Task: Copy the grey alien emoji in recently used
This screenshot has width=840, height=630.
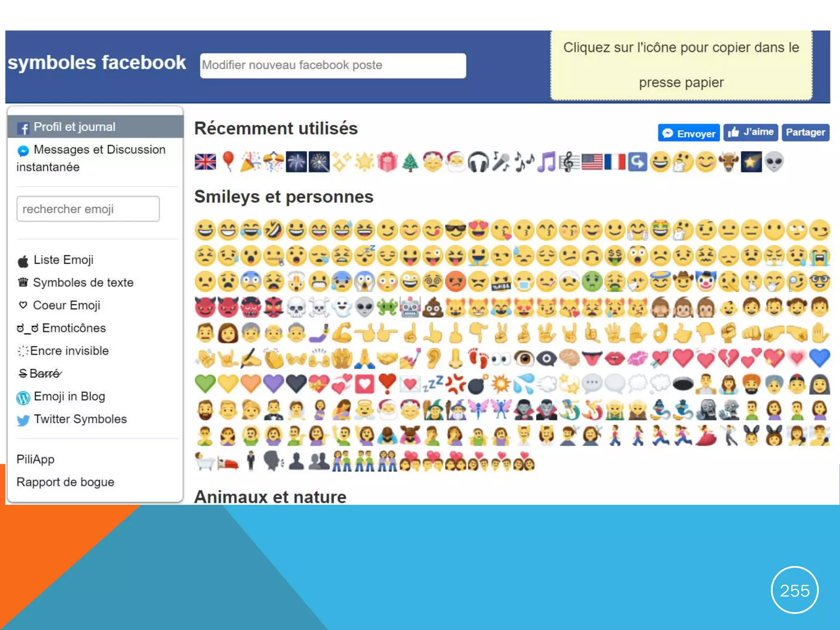Action: point(774,162)
